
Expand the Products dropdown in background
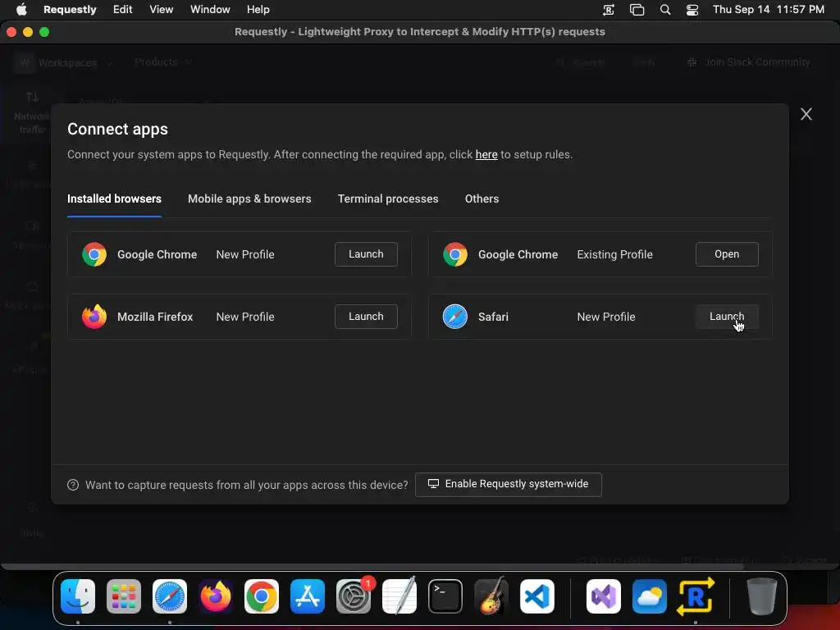[x=163, y=62]
